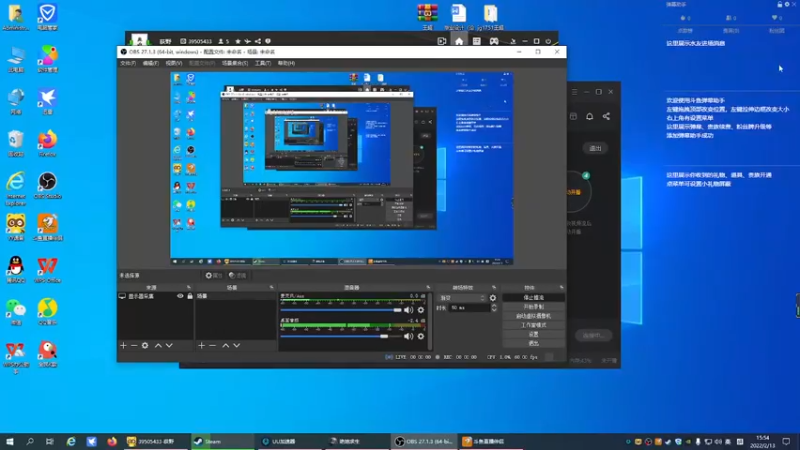Open the scene transition type dropdown
Screen dimensions: 800x450
[x=462, y=298]
